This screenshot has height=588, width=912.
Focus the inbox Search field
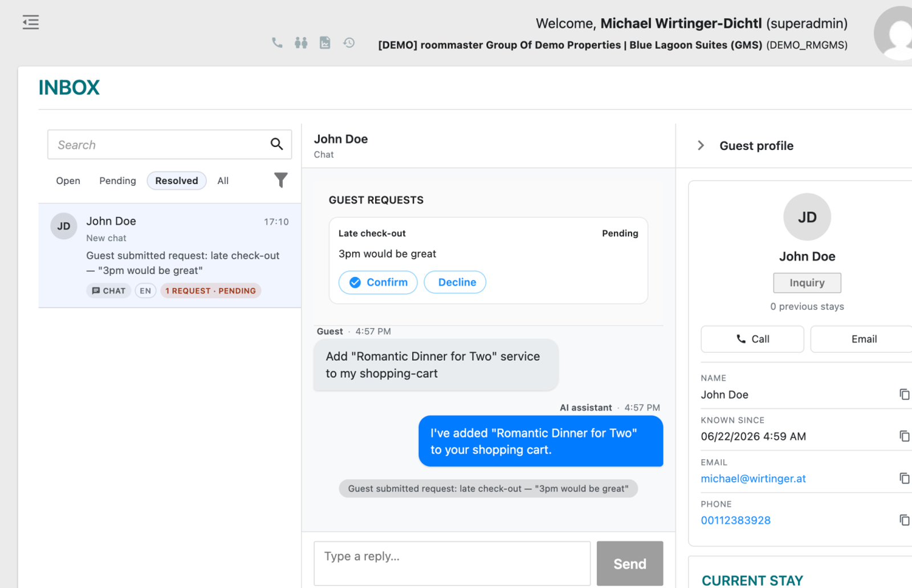click(x=169, y=145)
